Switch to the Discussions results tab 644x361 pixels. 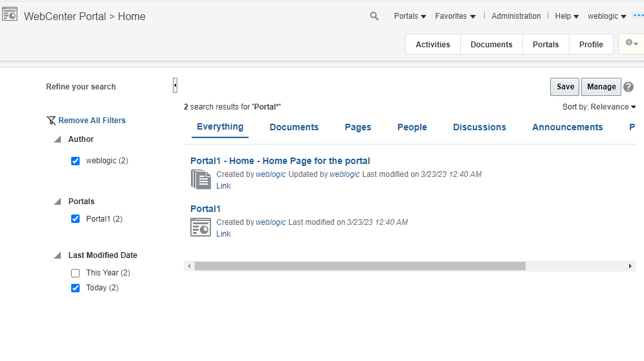(480, 127)
